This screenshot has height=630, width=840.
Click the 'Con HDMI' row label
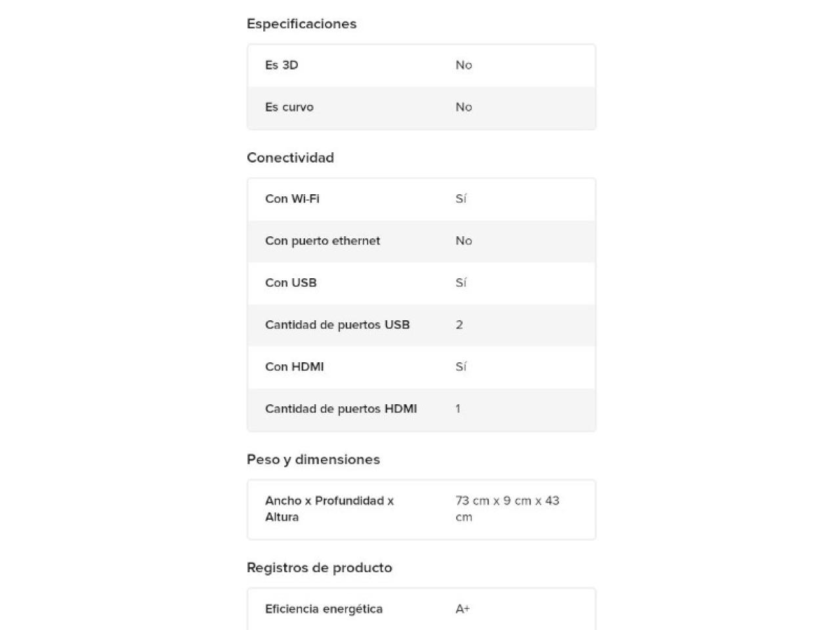pos(294,367)
